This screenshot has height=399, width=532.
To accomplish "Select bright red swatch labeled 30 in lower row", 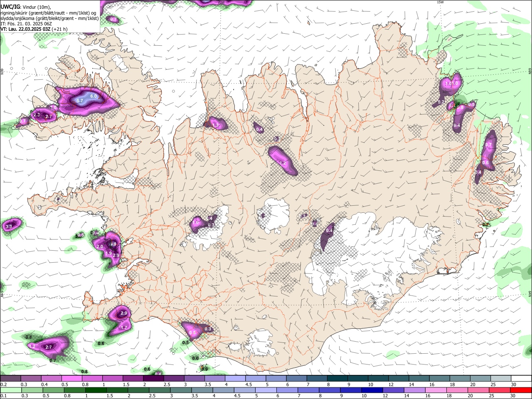I will click(521, 390).
